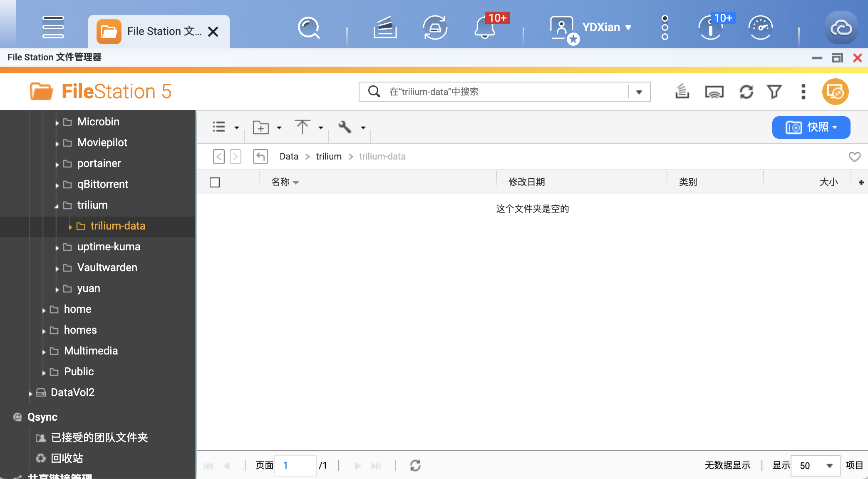
Task: Expand the Multimedia folder in tree
Action: [44, 352]
